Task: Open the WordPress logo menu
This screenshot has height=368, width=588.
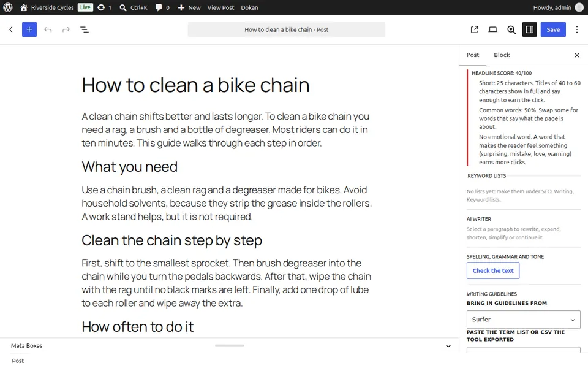Action: [8, 7]
